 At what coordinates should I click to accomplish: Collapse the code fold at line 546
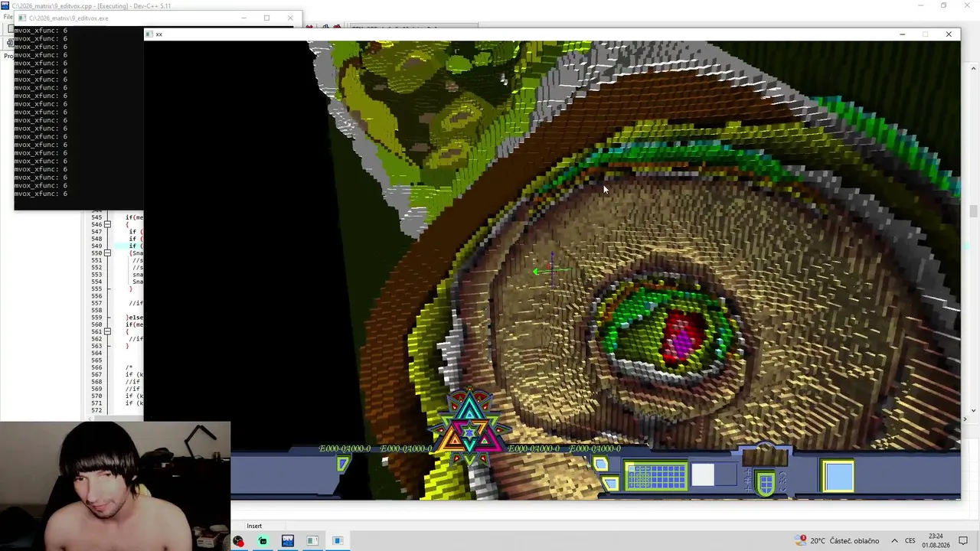[x=107, y=224]
